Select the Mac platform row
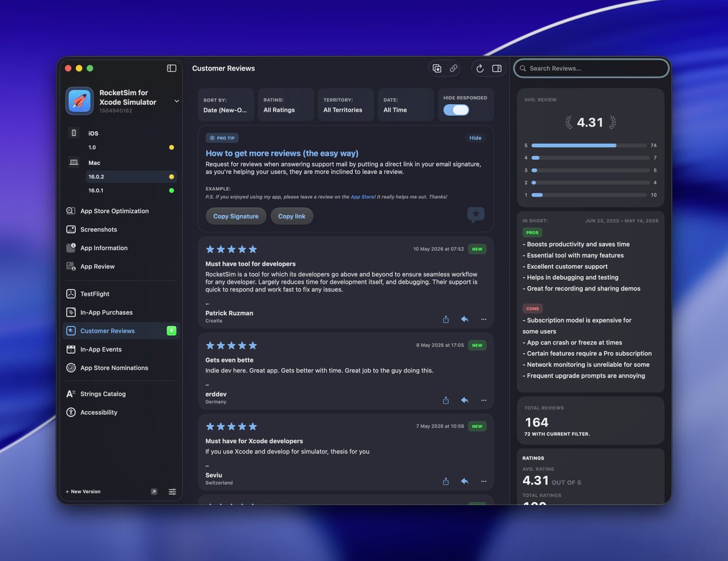 [122, 163]
